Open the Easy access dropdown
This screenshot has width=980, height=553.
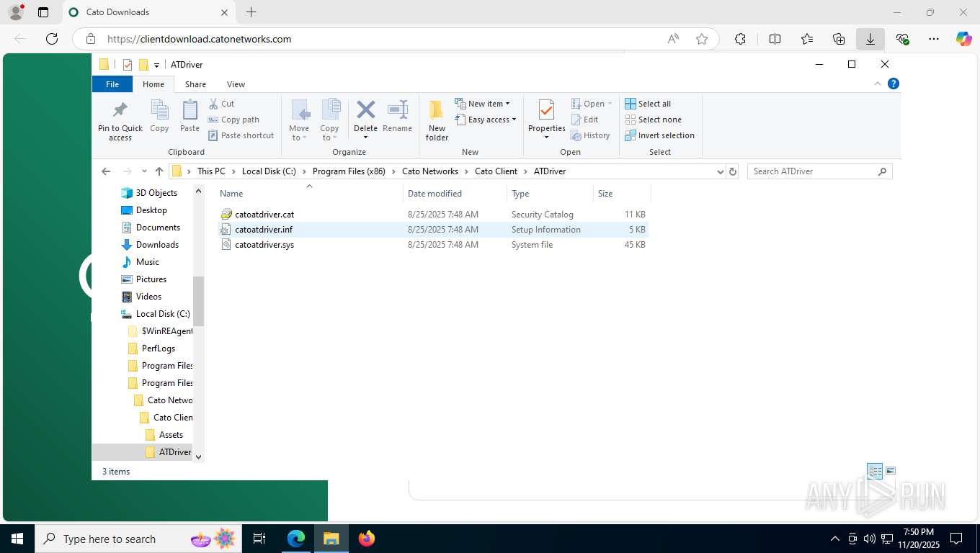click(x=486, y=120)
